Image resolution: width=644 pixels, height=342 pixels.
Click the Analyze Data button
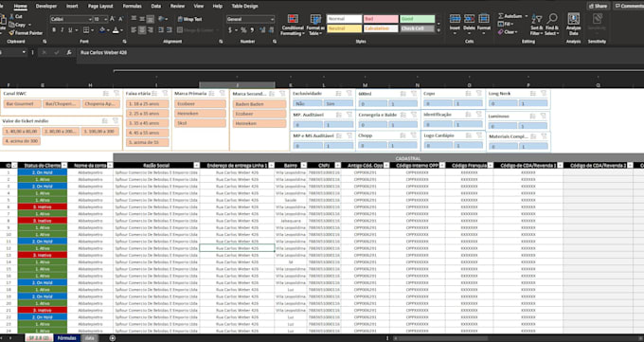[x=573, y=25]
